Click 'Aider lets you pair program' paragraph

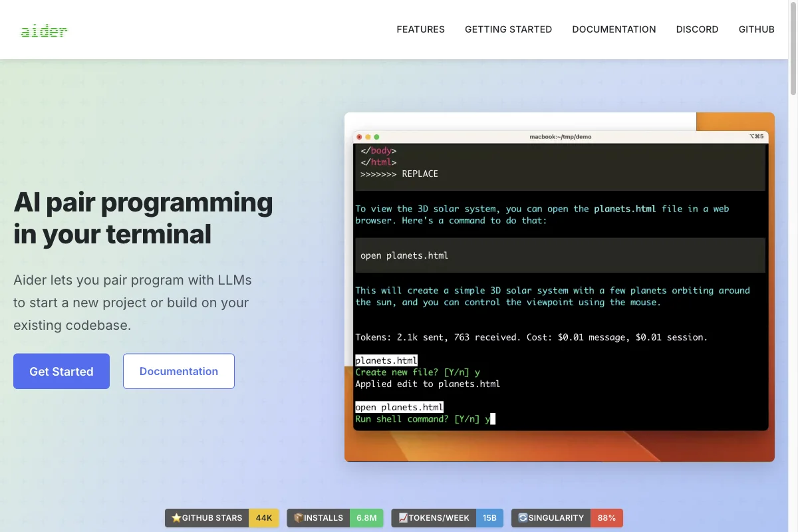(133, 303)
